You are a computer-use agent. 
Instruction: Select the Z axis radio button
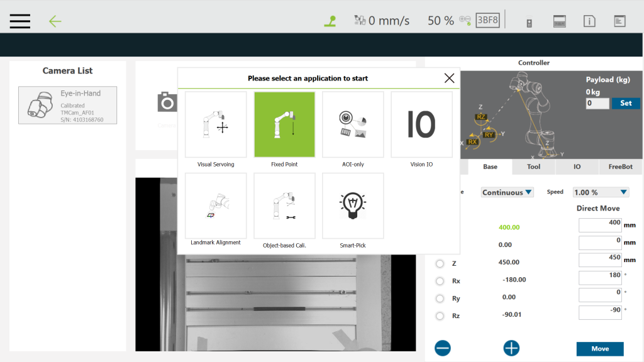coord(440,263)
